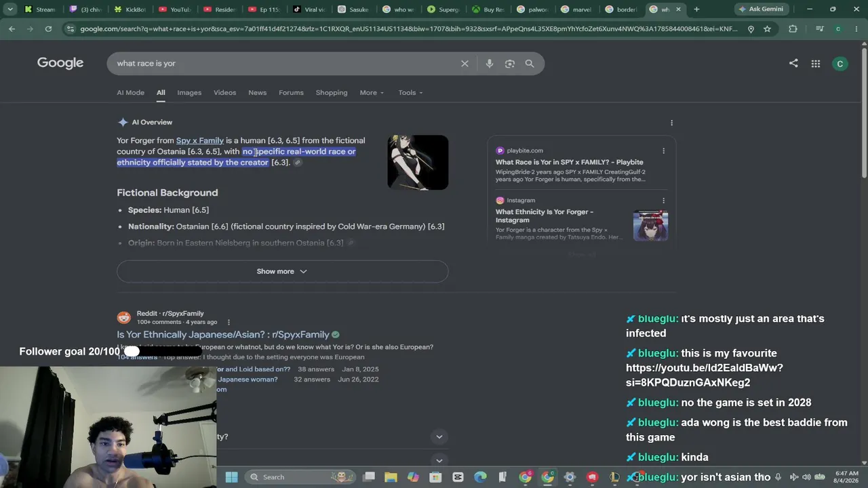Open Google Lens image search

pos(510,64)
